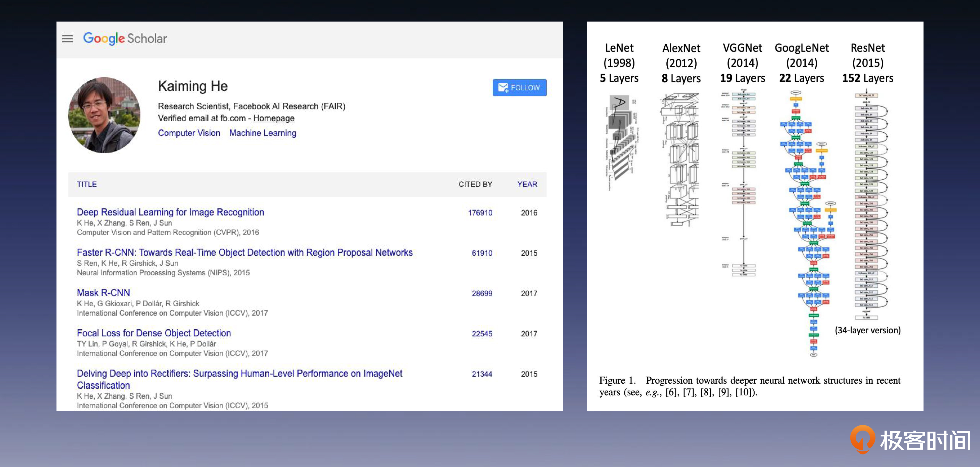This screenshot has width=980, height=467.
Task: Open Delving Deep into Rectifiers paper
Action: click(x=239, y=374)
